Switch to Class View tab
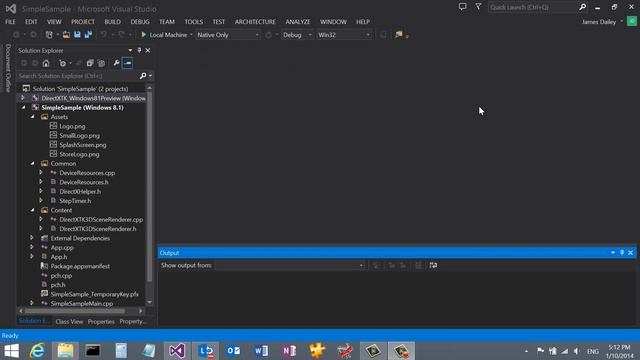The width and height of the screenshot is (640, 360). pos(69,322)
